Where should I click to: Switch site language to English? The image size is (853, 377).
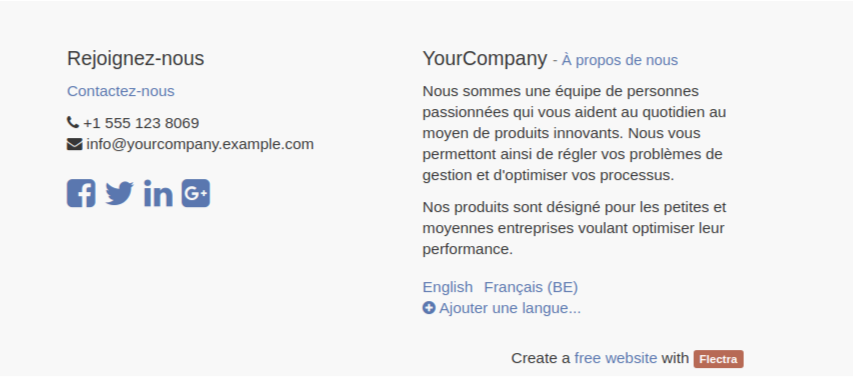coord(448,287)
